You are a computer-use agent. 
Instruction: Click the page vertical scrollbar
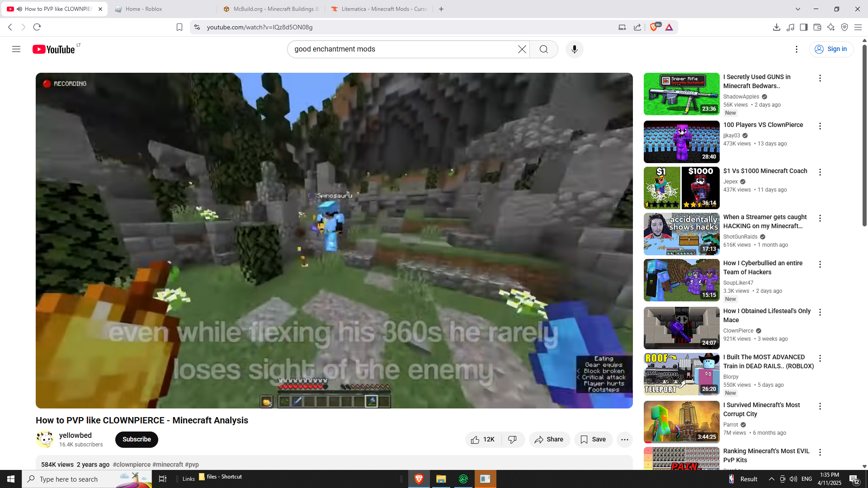[864, 136]
